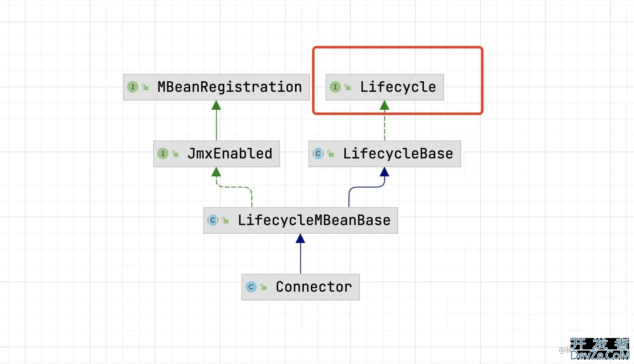
Task: Select the Connector class node
Action: (300, 287)
